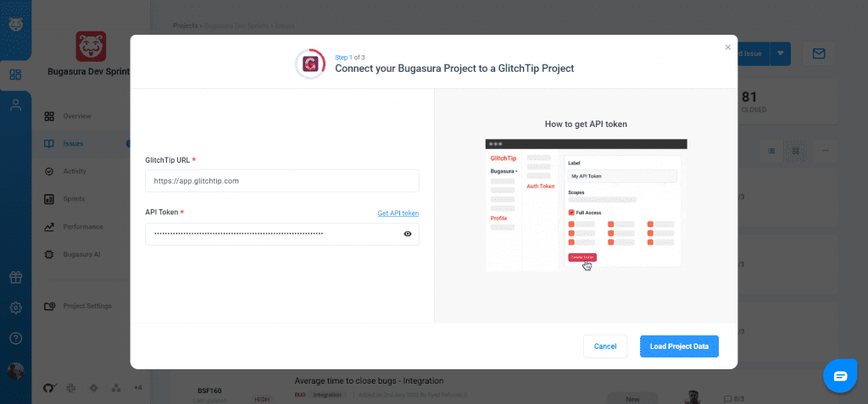Screen dimensions: 868x404
Task: Close the GlitchTip connection dialog with the X
Action: 728,47
